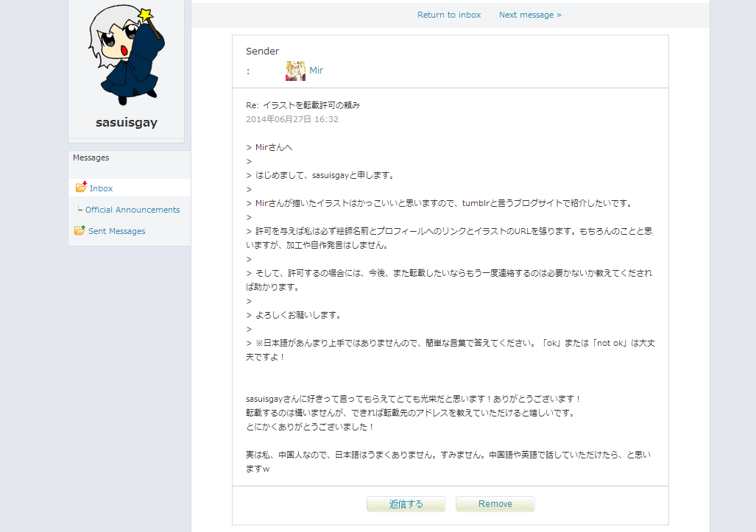Screen dimensions: 756x532
Task: Open the Sent Messages link
Action: pyautogui.click(x=117, y=231)
